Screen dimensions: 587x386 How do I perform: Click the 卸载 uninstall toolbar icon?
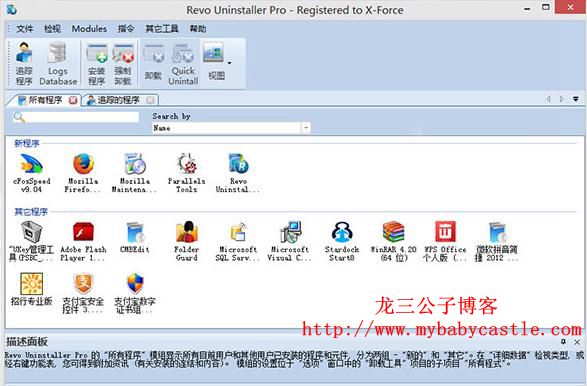tap(153, 63)
